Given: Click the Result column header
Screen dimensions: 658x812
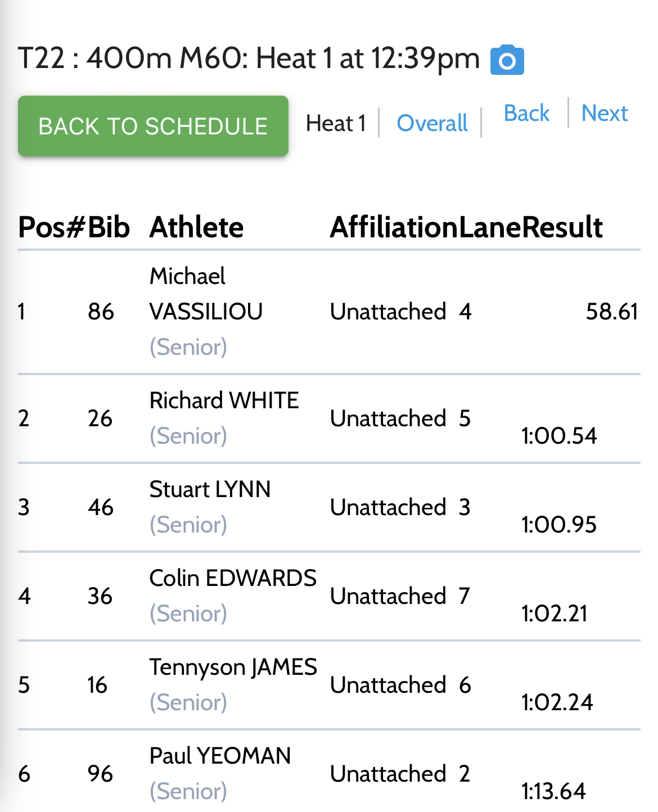Looking at the screenshot, I should pyautogui.click(x=562, y=227).
